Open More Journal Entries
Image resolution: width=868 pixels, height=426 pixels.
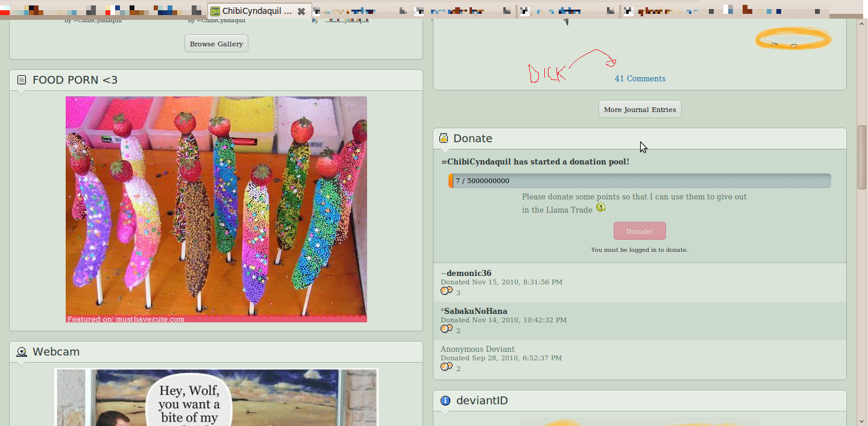640,110
